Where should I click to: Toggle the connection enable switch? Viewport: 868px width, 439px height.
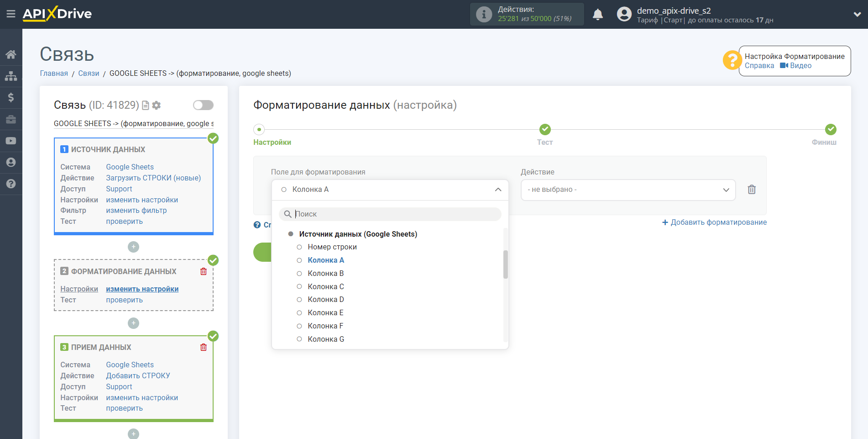[x=203, y=106]
